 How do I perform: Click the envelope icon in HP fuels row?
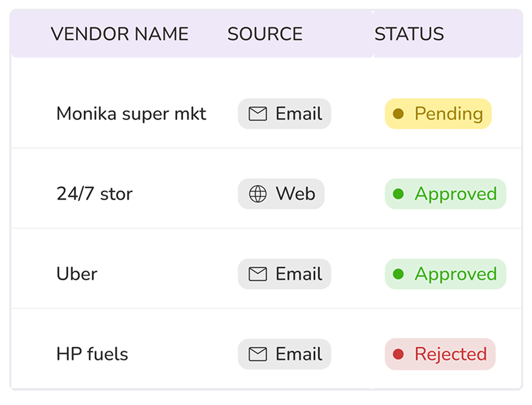click(258, 354)
